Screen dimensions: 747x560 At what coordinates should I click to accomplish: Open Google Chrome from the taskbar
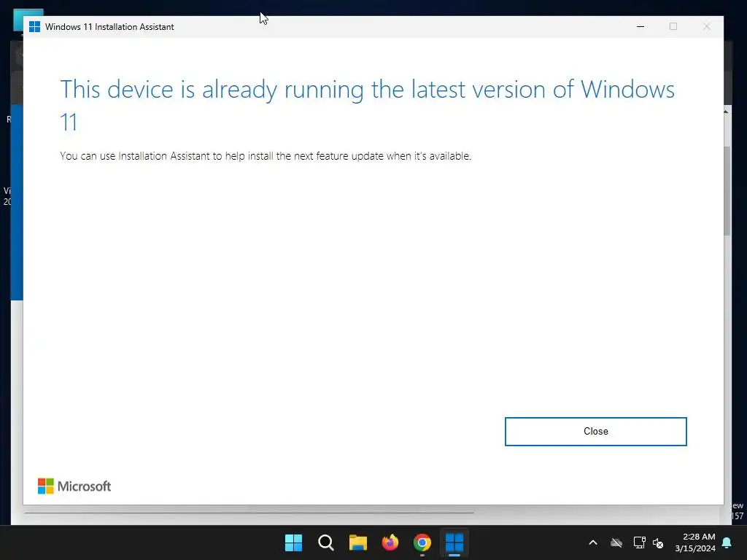[422, 542]
